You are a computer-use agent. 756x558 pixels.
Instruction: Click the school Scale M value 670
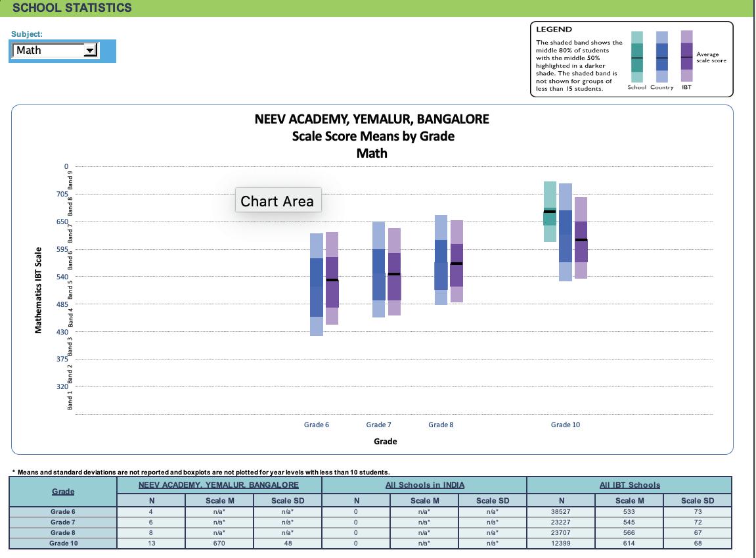point(219,544)
